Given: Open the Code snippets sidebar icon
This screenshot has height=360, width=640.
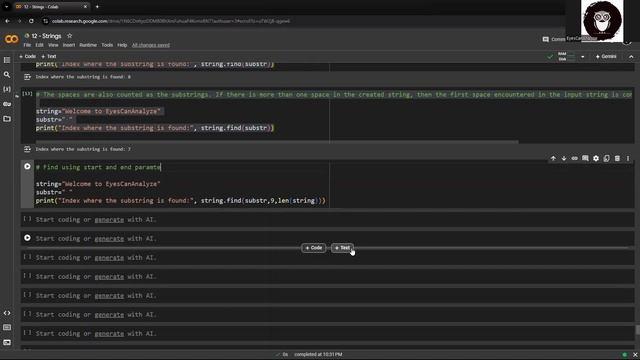Looking at the screenshot, I should (x=7, y=313).
